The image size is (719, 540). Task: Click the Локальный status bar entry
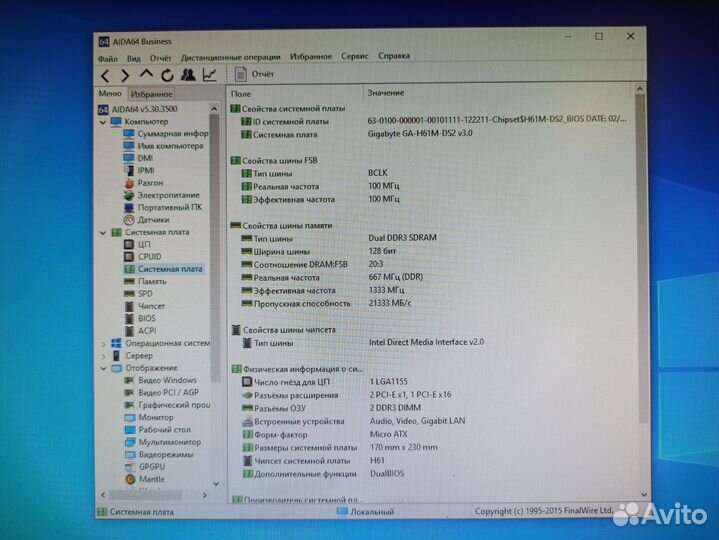click(x=365, y=512)
